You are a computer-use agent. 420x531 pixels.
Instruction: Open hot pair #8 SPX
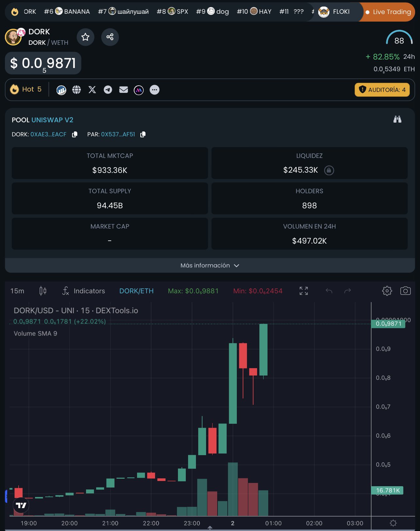coord(172,11)
